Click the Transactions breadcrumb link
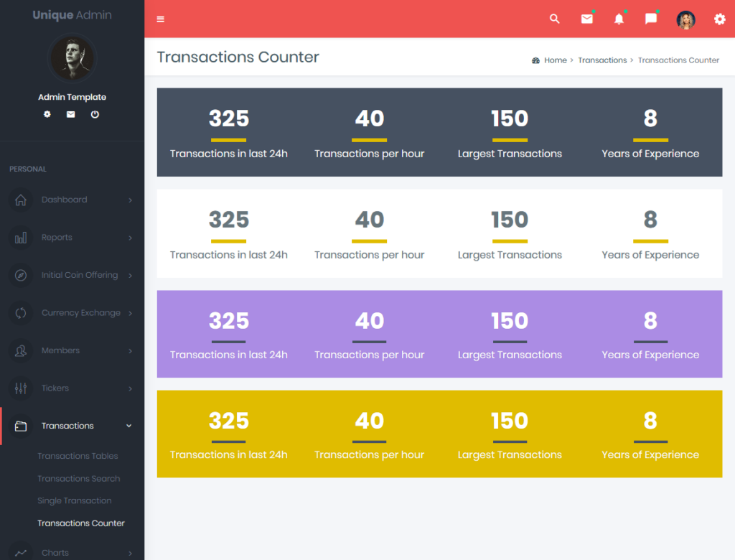 (x=602, y=60)
